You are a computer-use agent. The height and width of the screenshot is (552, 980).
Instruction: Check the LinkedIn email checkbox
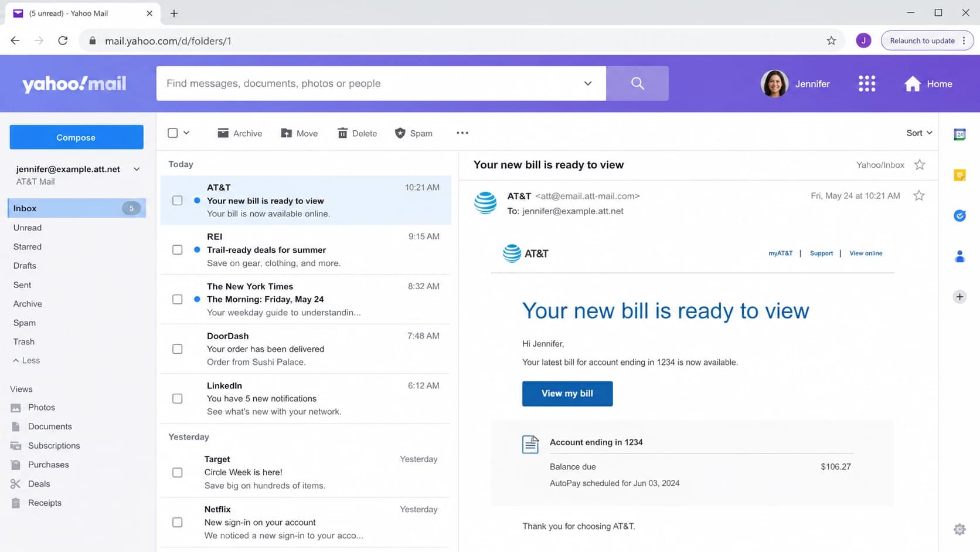[x=178, y=399]
